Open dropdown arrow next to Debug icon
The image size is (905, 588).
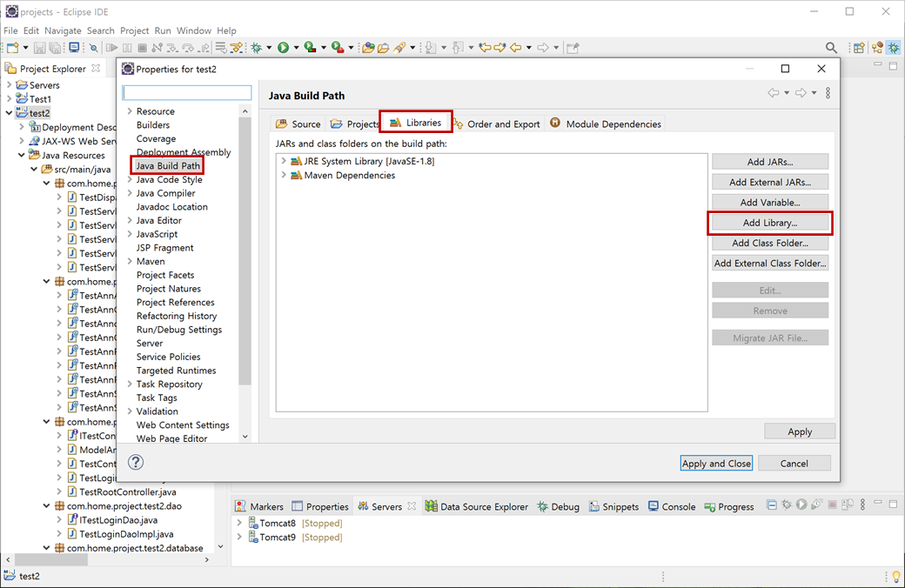(x=269, y=48)
